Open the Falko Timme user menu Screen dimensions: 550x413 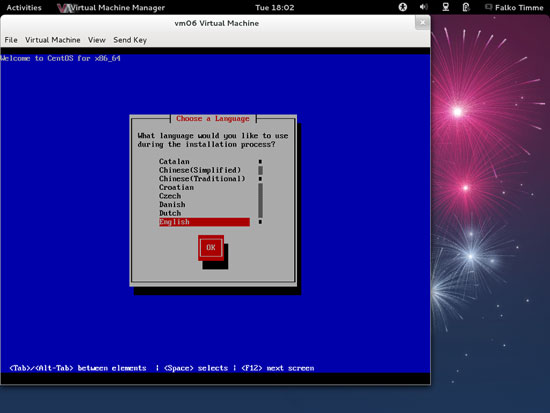pos(519,7)
